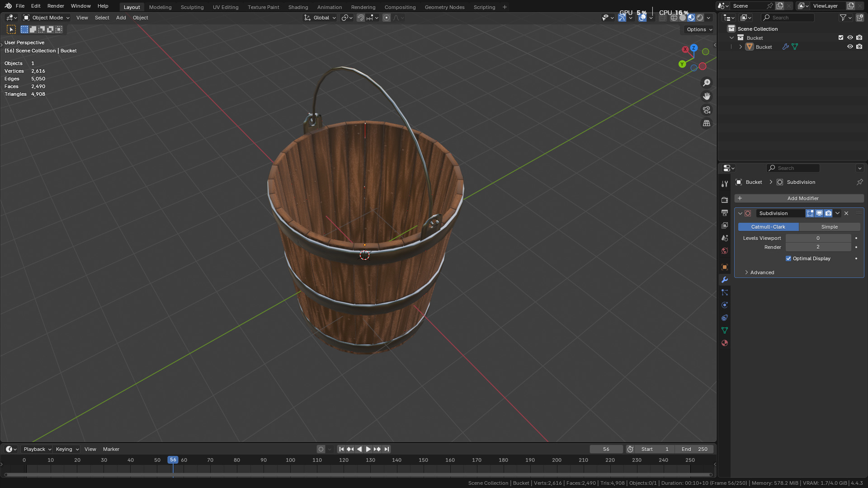
Task: Open the outliner filter dropdown
Action: tap(846, 18)
